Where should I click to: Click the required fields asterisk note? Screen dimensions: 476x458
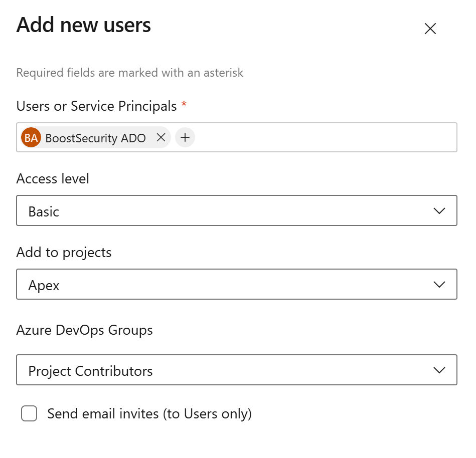coord(129,73)
